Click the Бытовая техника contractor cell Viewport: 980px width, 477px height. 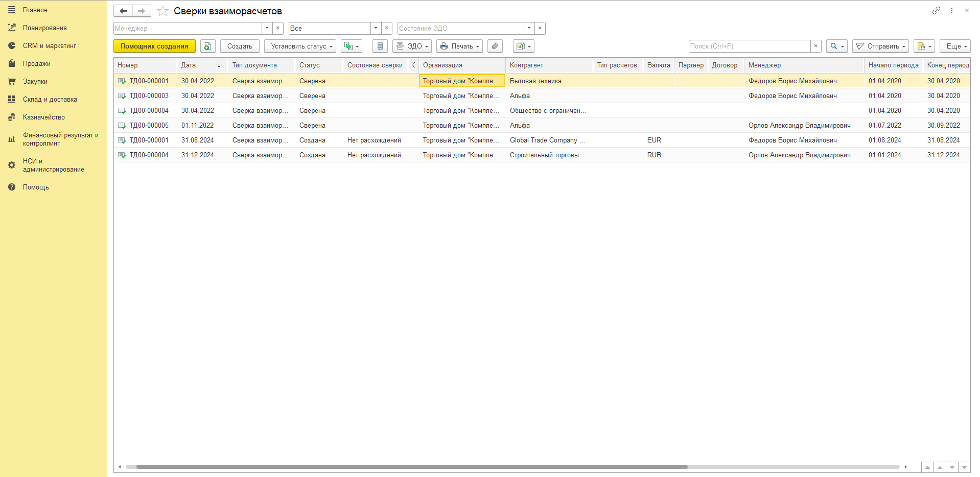(x=549, y=81)
